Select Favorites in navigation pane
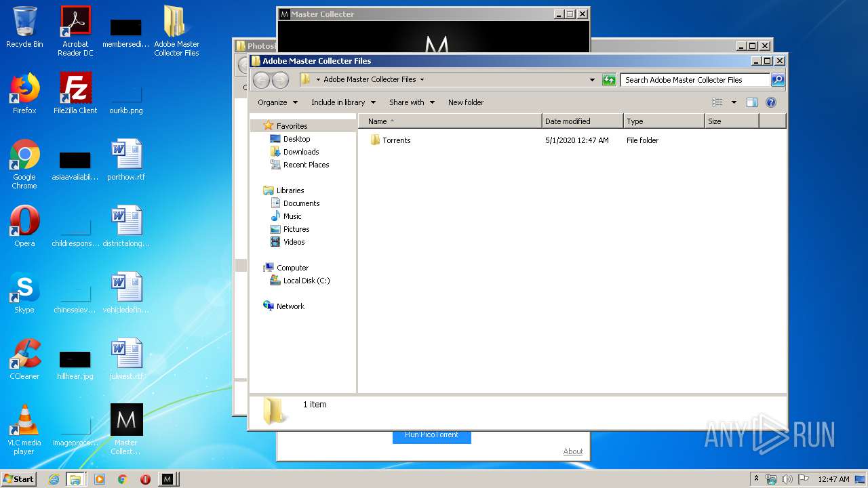868x488 pixels. tap(292, 126)
